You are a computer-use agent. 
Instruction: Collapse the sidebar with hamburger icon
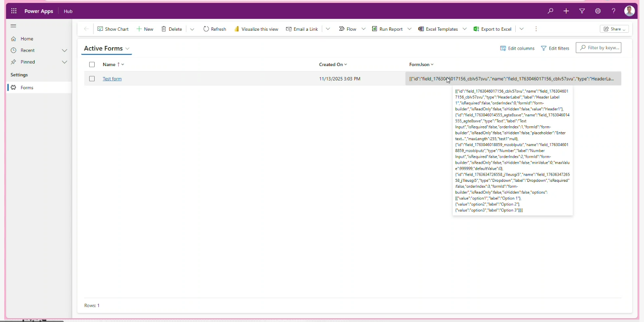click(x=13, y=26)
